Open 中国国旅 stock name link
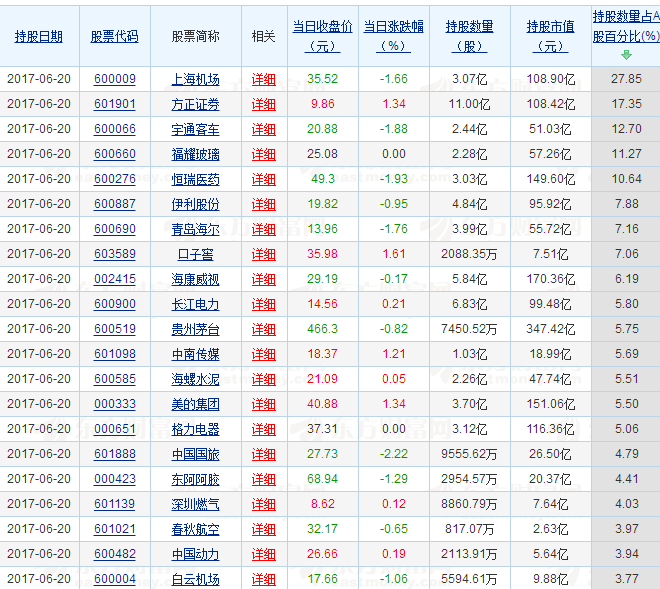660x589 pixels. 195,454
